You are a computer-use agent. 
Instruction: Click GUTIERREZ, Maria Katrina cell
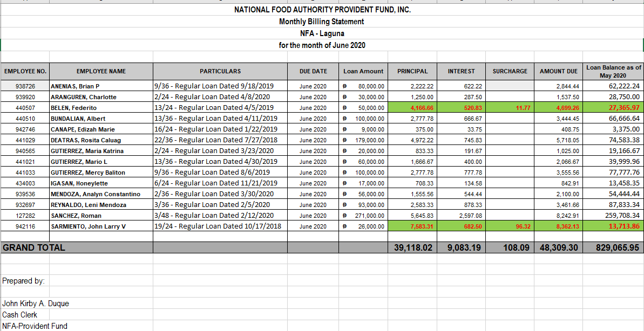101,150
